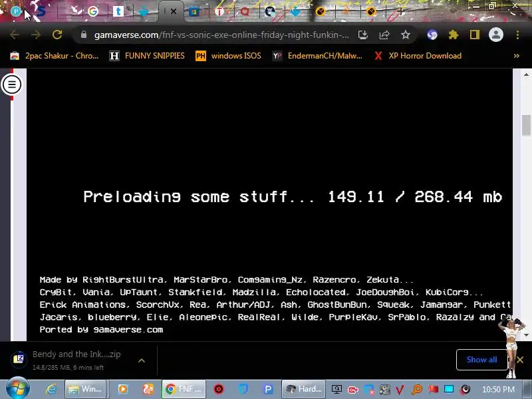Image resolution: width=532 pixels, height=399 pixels.
Task: Open the Chrome profile avatar
Action: [x=495, y=35]
